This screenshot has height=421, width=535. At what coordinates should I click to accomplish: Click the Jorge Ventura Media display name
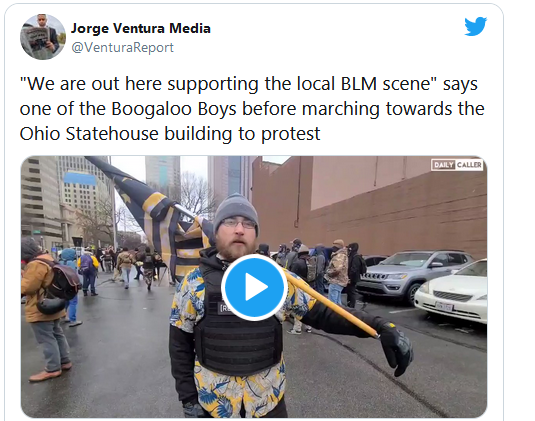(141, 28)
